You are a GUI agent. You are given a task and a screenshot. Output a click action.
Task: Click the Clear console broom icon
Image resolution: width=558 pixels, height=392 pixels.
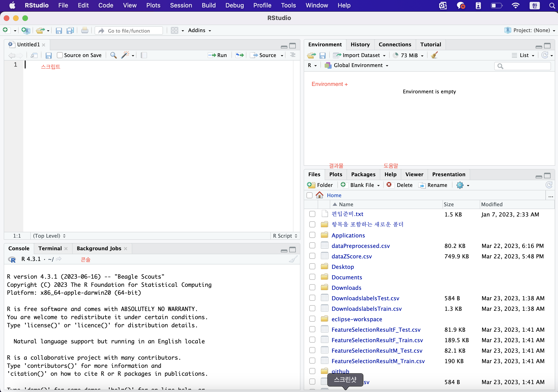pos(293,259)
